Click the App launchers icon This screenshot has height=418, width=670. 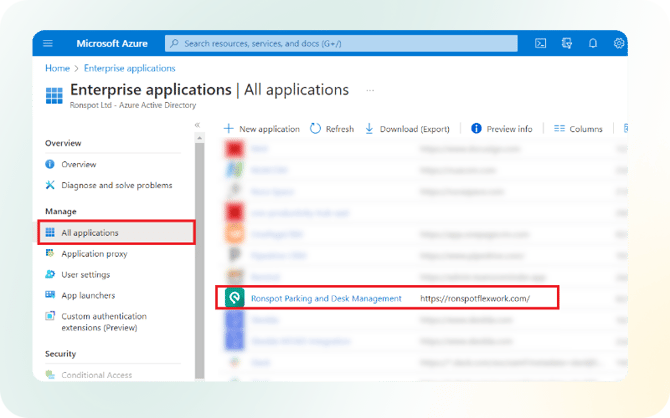[50, 295]
